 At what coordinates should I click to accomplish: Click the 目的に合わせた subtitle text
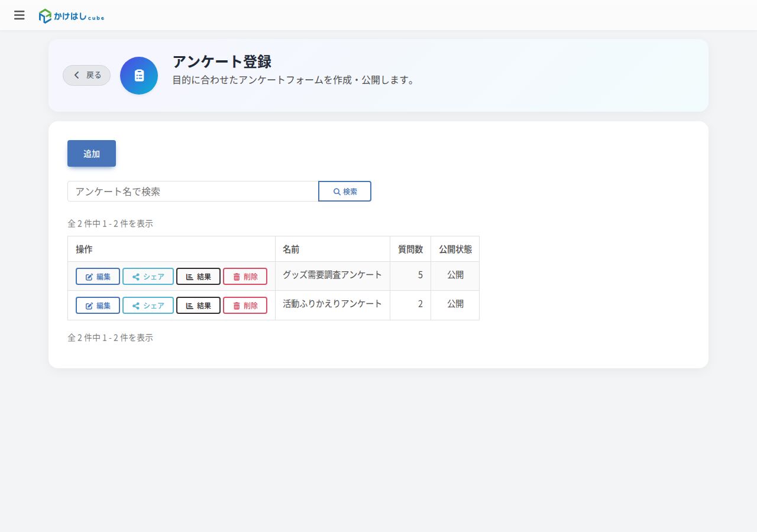293,80
